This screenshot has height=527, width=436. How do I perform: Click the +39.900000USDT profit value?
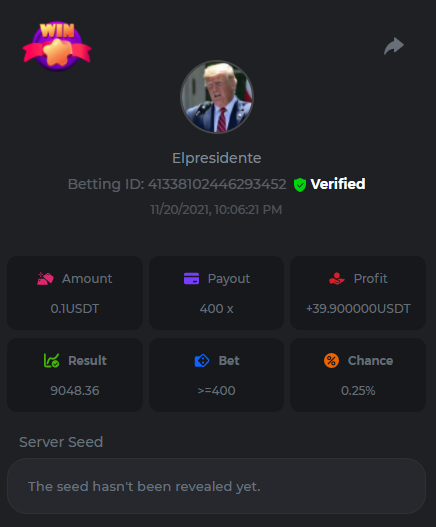tap(358, 309)
